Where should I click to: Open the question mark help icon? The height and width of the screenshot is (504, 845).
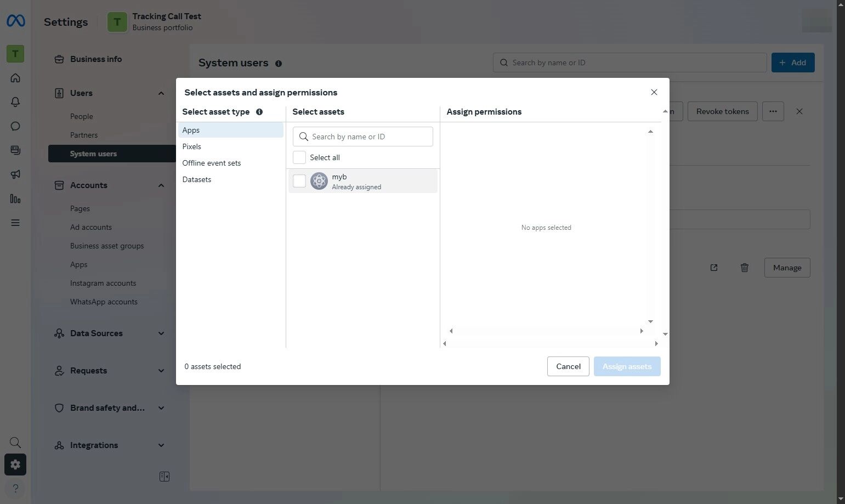(x=15, y=488)
